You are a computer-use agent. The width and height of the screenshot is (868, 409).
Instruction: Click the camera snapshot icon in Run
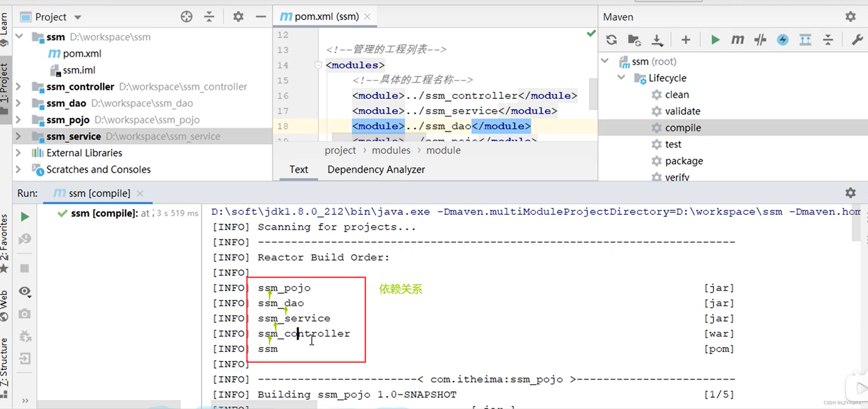pos(25,314)
